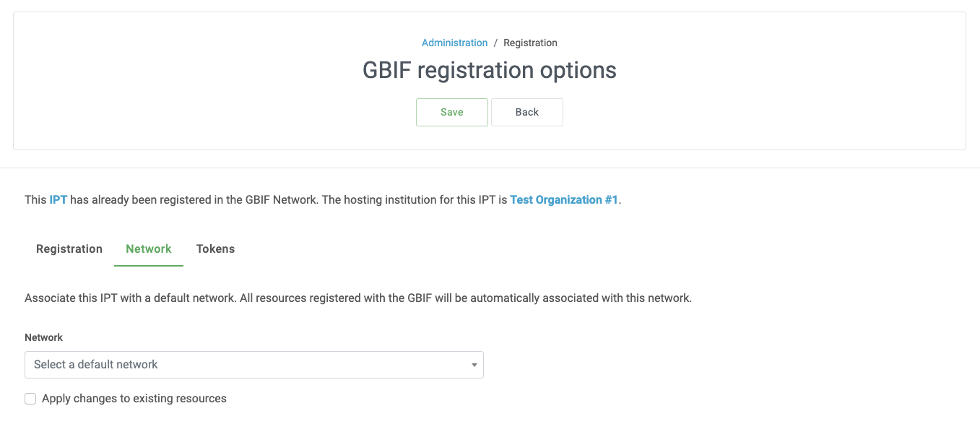Image resolution: width=980 pixels, height=424 pixels.
Task: Toggle the apply-to-existing-resources option
Action: pyautogui.click(x=30, y=398)
